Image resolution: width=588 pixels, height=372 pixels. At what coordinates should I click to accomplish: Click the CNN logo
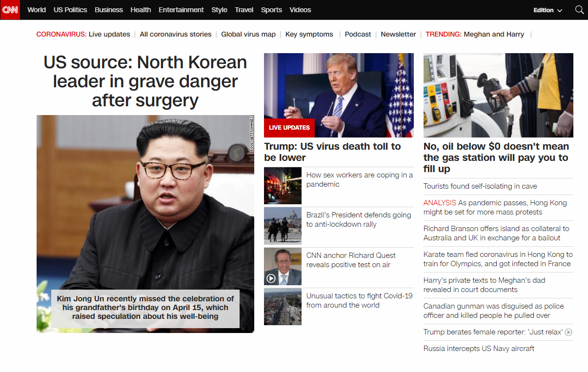coord(10,10)
